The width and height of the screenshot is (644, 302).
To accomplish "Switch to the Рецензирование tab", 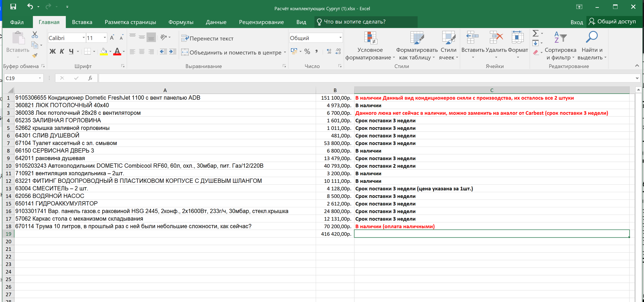I will 261,22.
